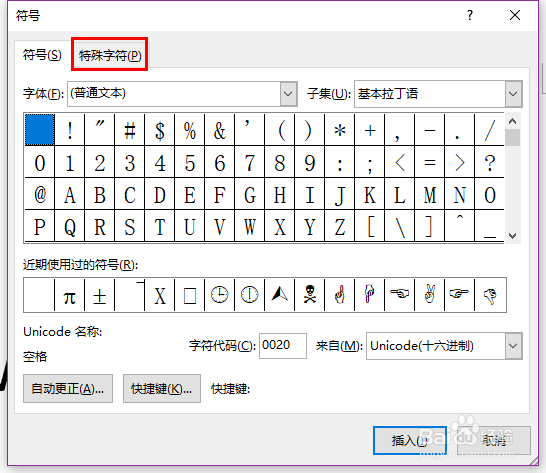
Task: Pick recently used skull and crossbones symbol
Action: [309, 295]
